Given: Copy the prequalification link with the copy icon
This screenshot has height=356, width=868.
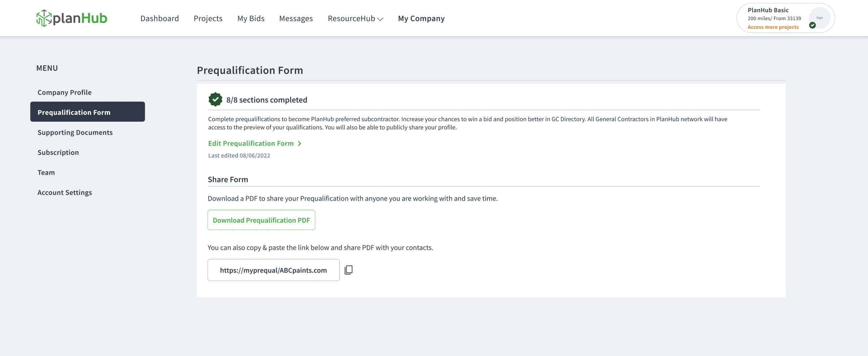Looking at the screenshot, I should pos(348,270).
